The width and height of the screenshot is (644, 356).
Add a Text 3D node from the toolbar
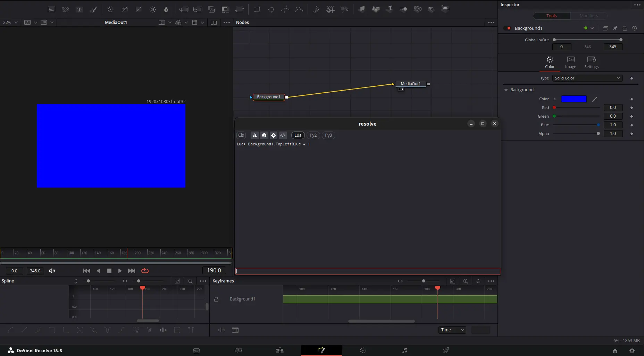coord(390,9)
